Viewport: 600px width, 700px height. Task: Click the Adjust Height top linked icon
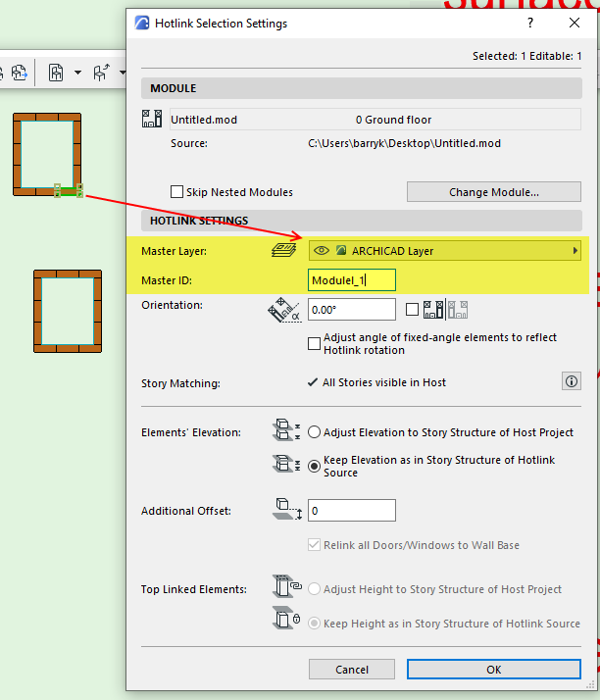287,586
